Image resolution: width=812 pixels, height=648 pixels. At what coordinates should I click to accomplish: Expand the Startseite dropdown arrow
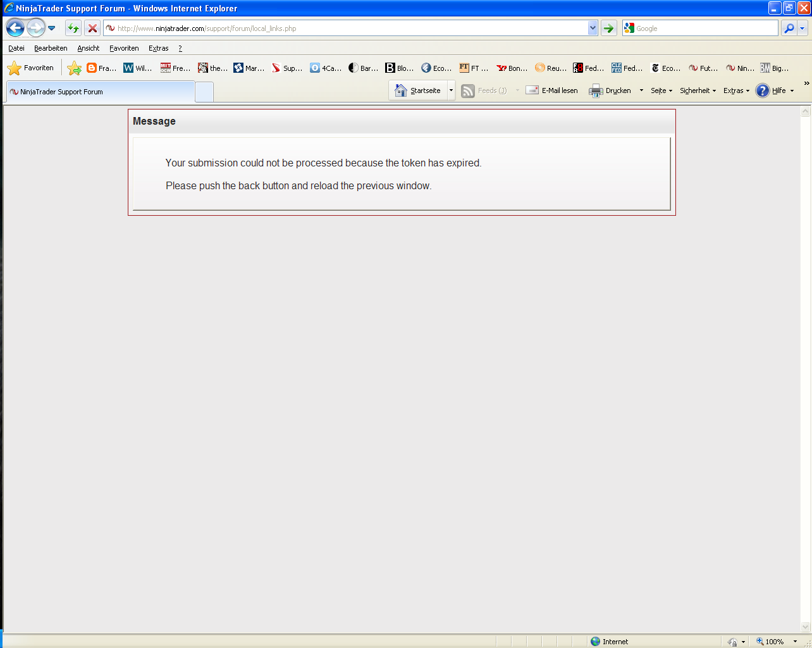coord(451,90)
